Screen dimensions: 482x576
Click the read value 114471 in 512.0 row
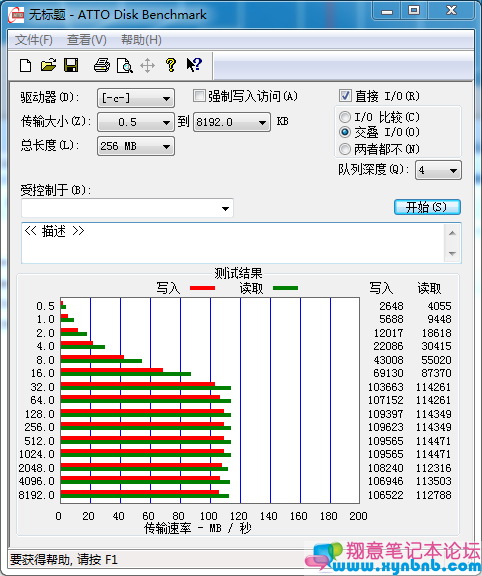click(433, 441)
